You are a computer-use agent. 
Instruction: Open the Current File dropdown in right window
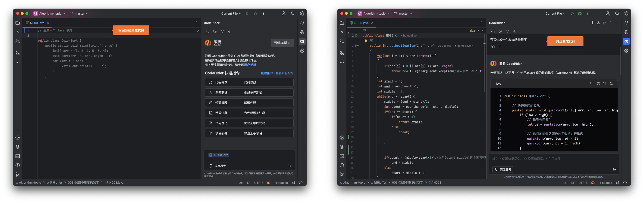tap(555, 13)
